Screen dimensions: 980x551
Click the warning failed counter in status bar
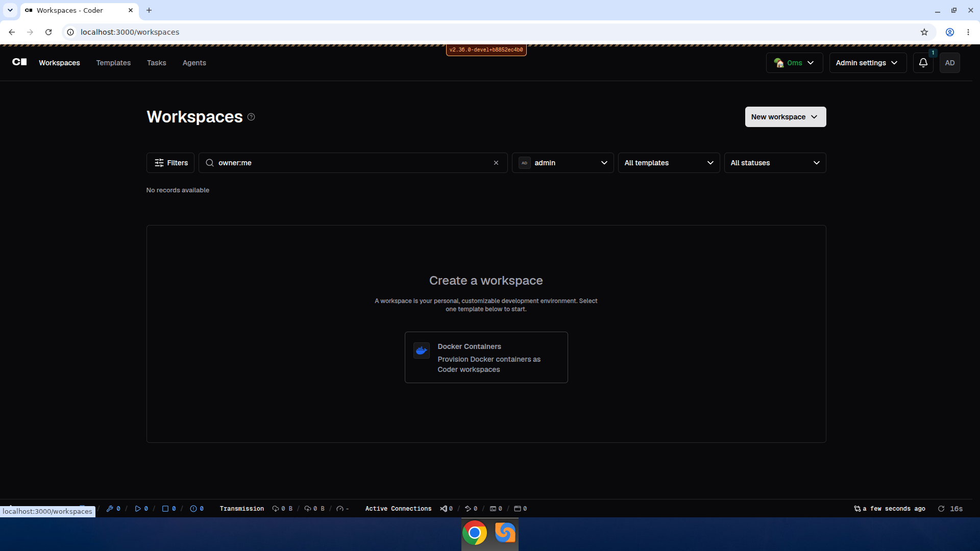[197, 509]
